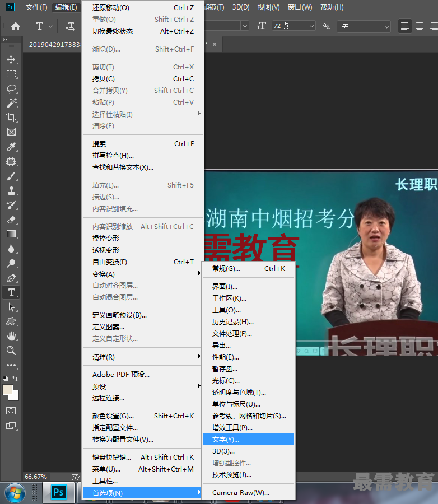Select the Eraser tool

click(x=11, y=220)
